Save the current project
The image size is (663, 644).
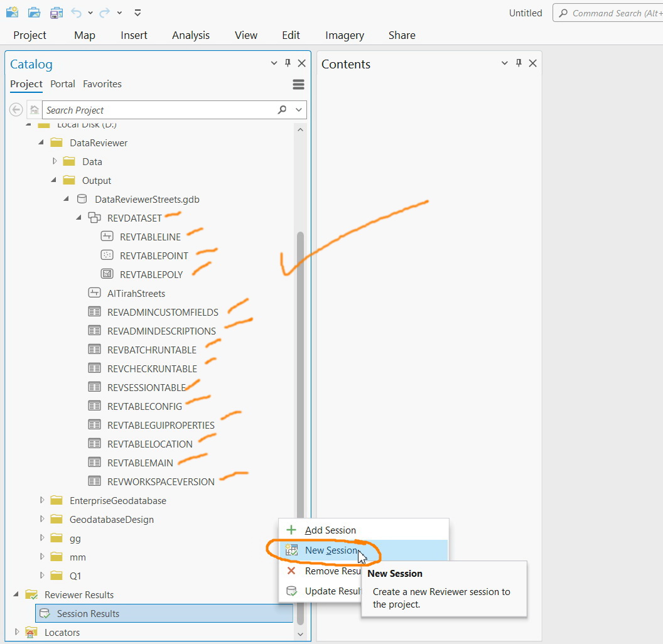[56, 12]
